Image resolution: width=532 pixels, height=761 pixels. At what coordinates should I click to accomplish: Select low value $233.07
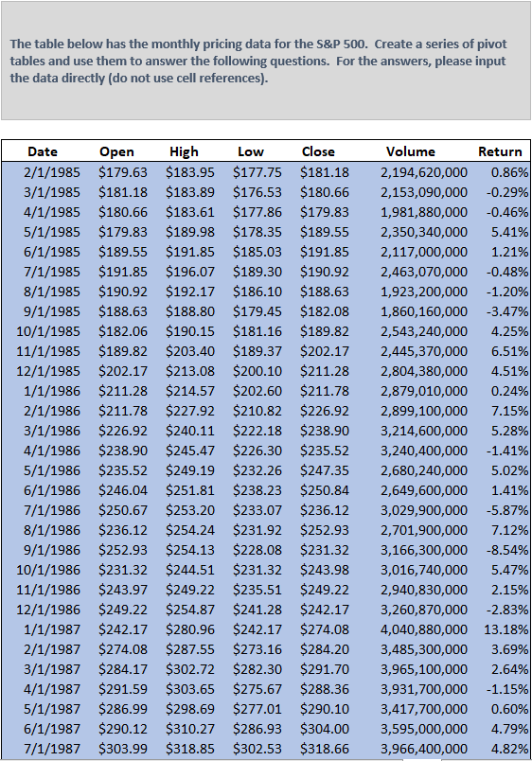pyautogui.click(x=257, y=510)
